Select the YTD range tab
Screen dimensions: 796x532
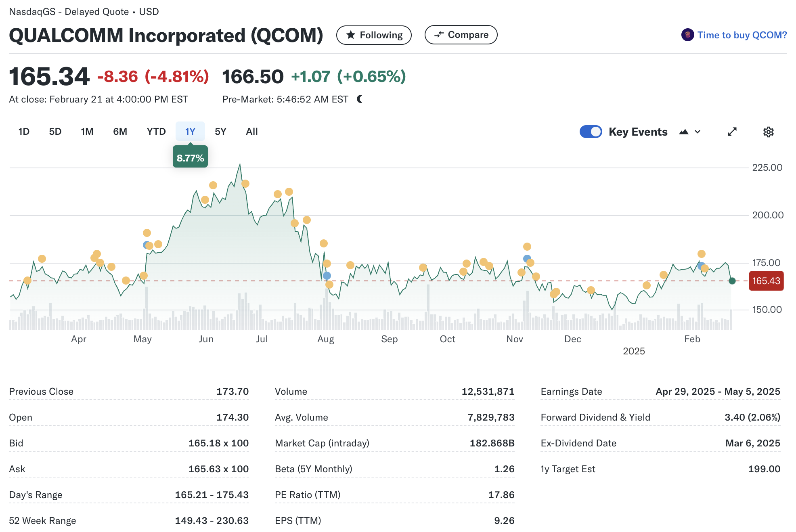(156, 132)
